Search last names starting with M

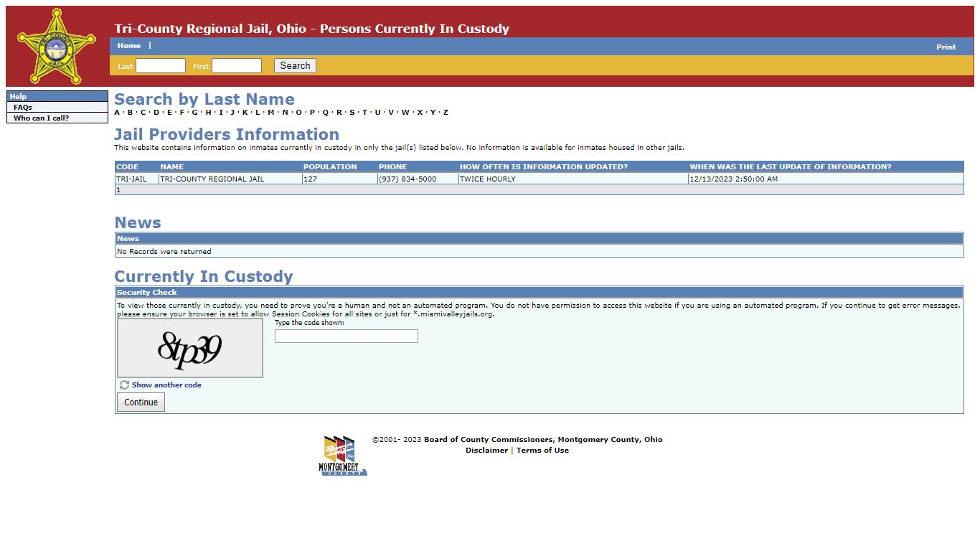(x=271, y=113)
